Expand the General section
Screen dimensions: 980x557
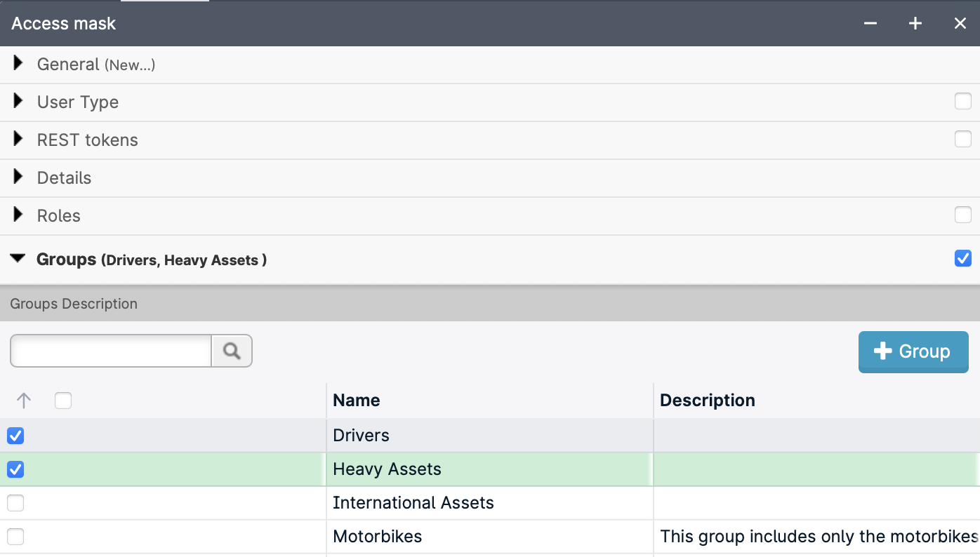click(18, 64)
